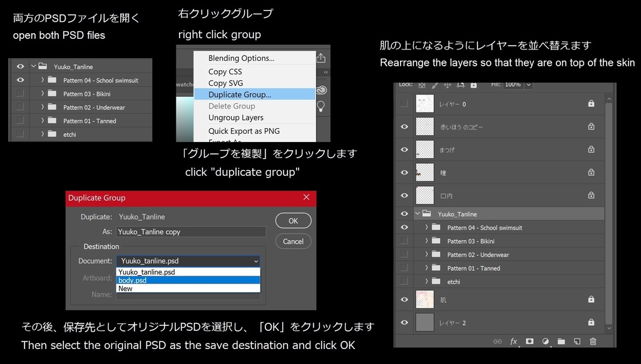The image size is (641, 364).
Task: Cancel the Duplicate Group dialog
Action: (293, 241)
